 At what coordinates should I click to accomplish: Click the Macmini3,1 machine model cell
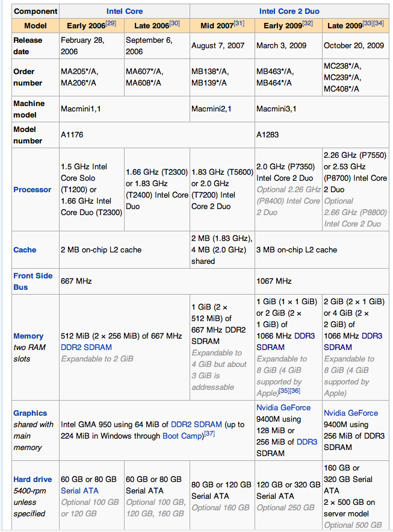322,109
